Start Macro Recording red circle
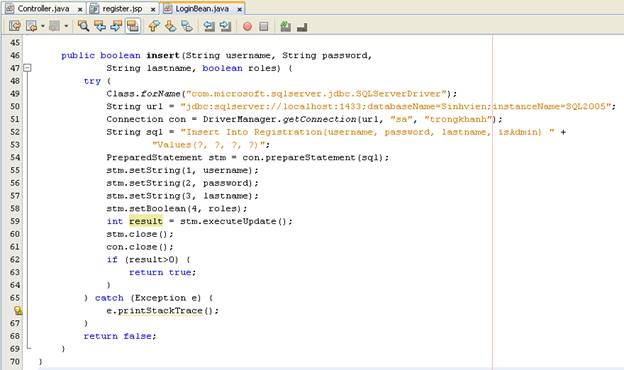This screenshot has height=370, width=624. pyautogui.click(x=247, y=27)
